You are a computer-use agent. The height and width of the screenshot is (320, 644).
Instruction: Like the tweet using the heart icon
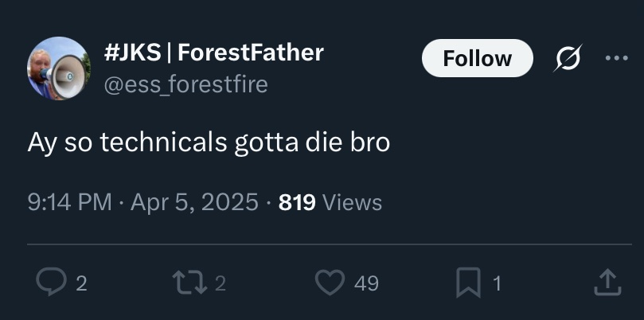click(327, 282)
